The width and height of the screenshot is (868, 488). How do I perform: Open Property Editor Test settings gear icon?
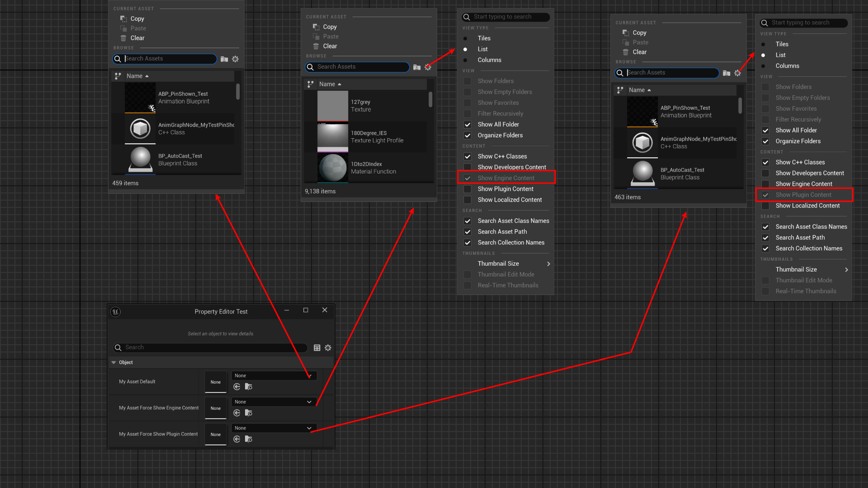(x=328, y=347)
